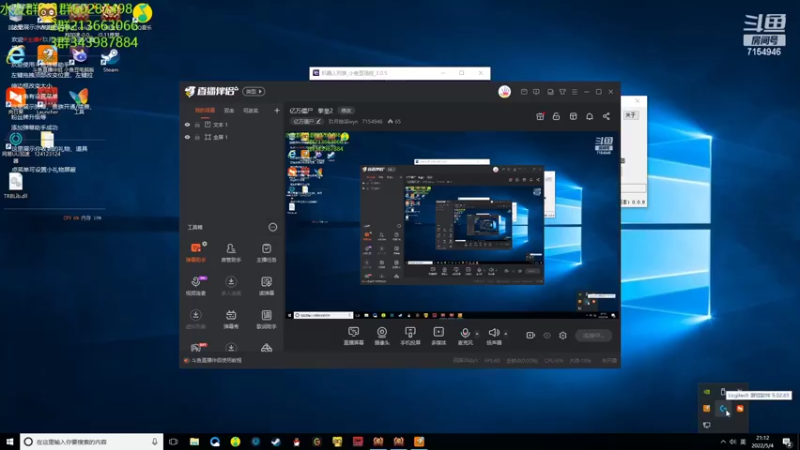
Task: Toggle visibility eye for 全屏 1 source
Action: [187, 137]
